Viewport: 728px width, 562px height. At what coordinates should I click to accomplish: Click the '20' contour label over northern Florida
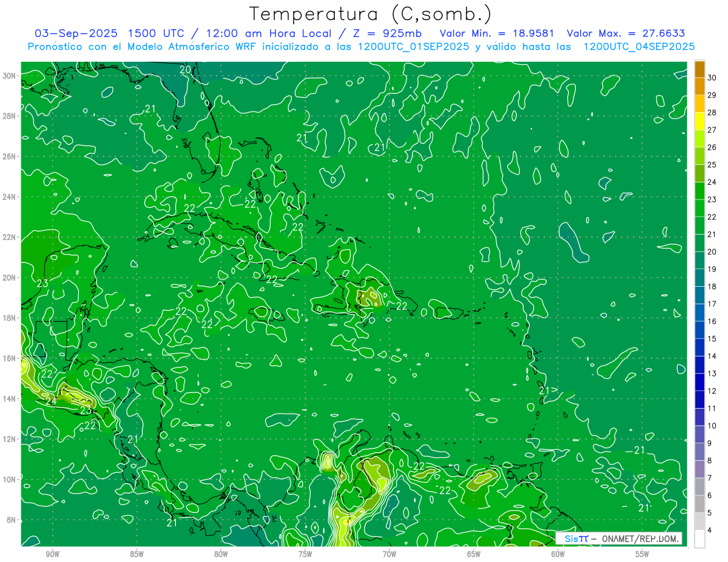coord(186,70)
